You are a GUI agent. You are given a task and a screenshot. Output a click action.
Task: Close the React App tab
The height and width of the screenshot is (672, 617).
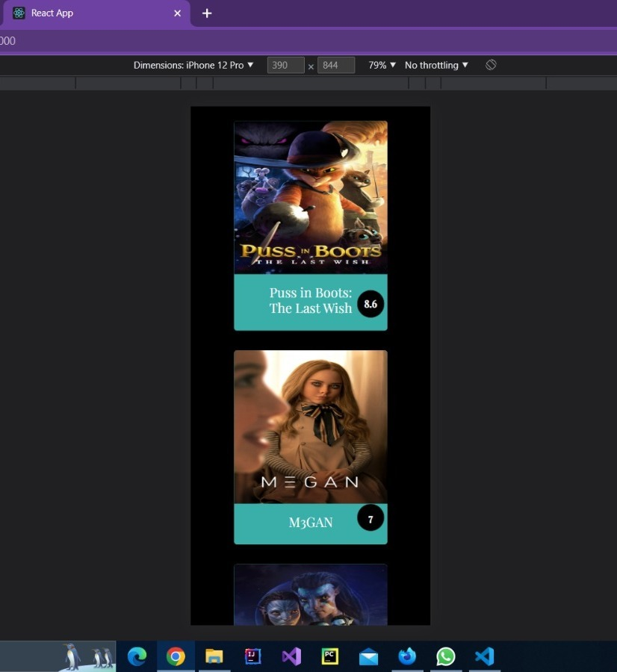pyautogui.click(x=178, y=13)
